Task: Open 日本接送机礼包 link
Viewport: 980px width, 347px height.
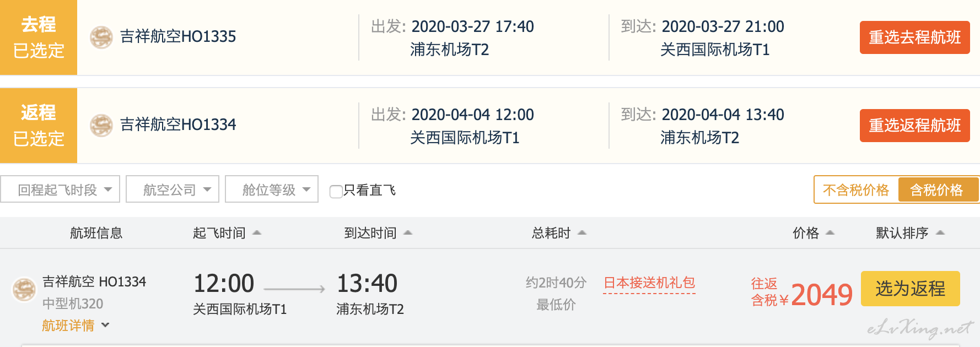Action: coord(649,283)
